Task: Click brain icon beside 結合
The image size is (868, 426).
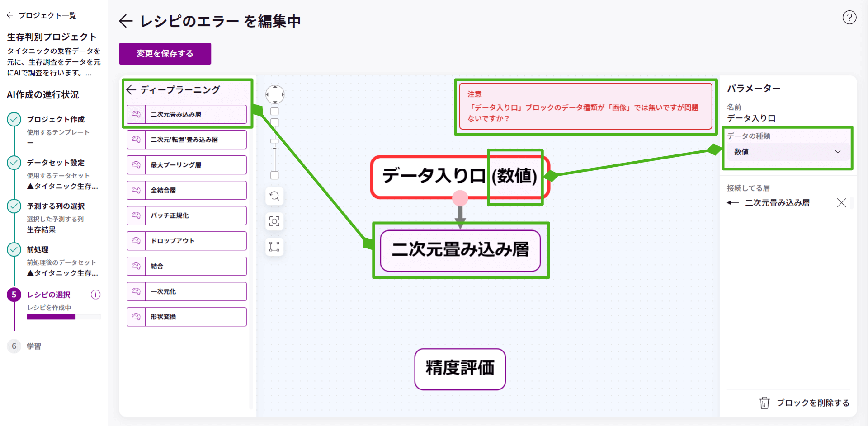Action: (136, 266)
